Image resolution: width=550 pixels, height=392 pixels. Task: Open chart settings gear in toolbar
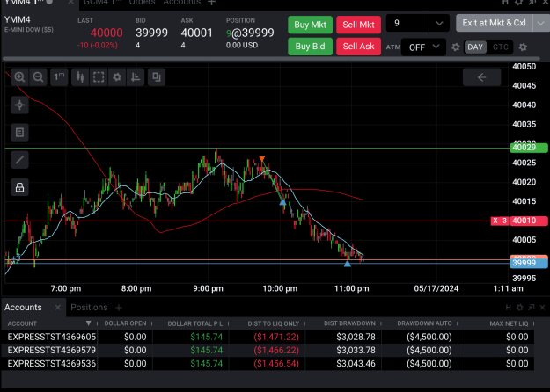[117, 77]
